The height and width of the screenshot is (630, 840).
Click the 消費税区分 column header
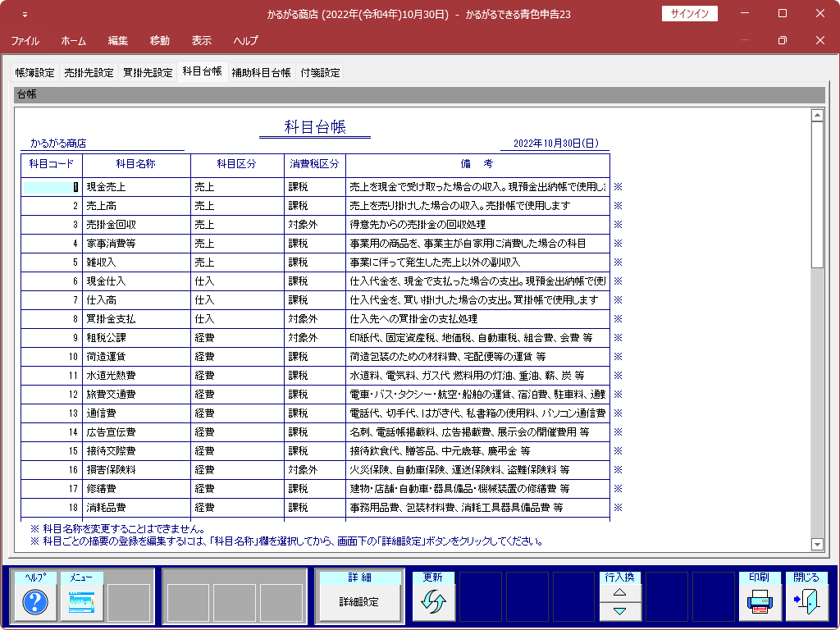[315, 164]
